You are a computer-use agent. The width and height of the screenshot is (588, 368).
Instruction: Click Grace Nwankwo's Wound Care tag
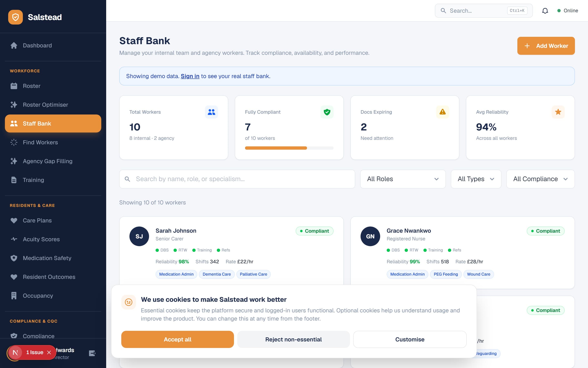click(x=479, y=274)
